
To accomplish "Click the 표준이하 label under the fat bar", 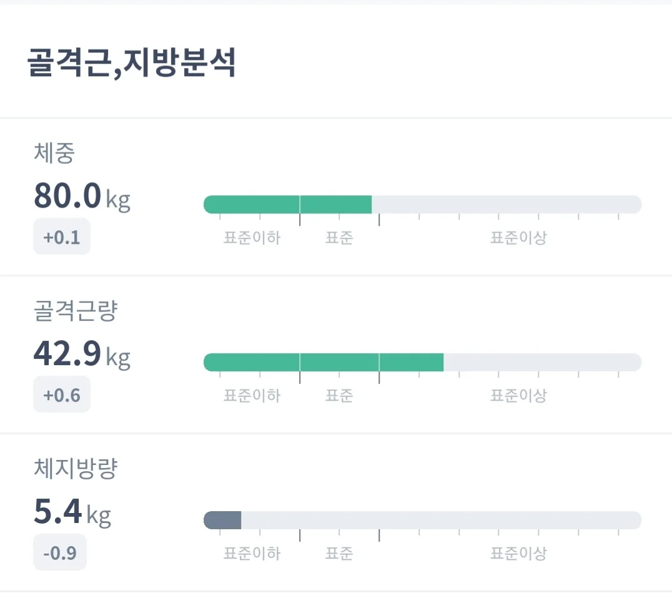I will click(252, 554).
